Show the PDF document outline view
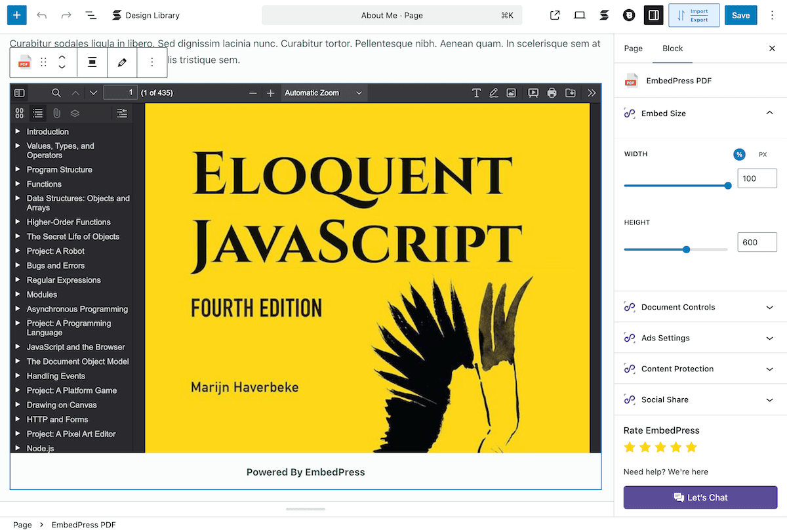The image size is (787, 532). point(38,113)
